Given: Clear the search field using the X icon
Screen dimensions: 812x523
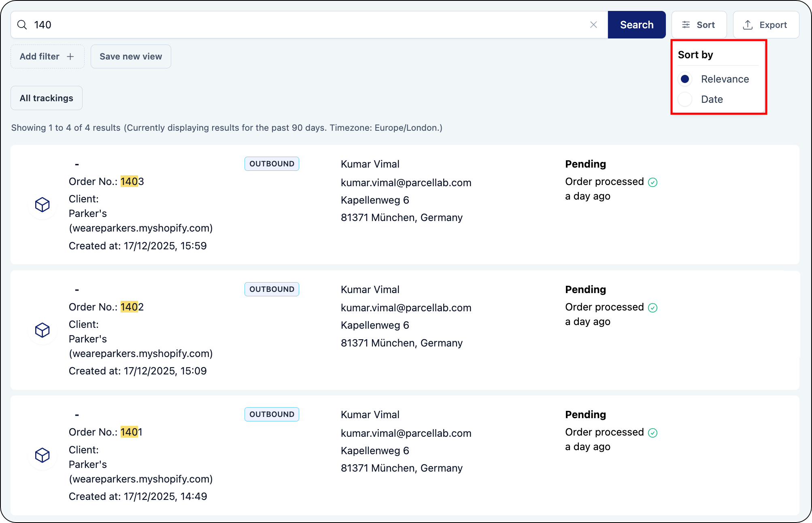Looking at the screenshot, I should pos(593,25).
